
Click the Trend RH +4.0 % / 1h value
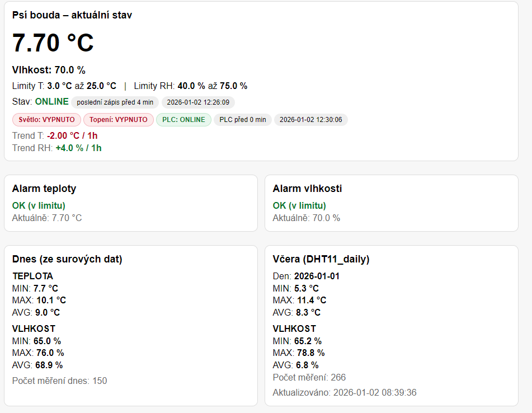tap(78, 148)
